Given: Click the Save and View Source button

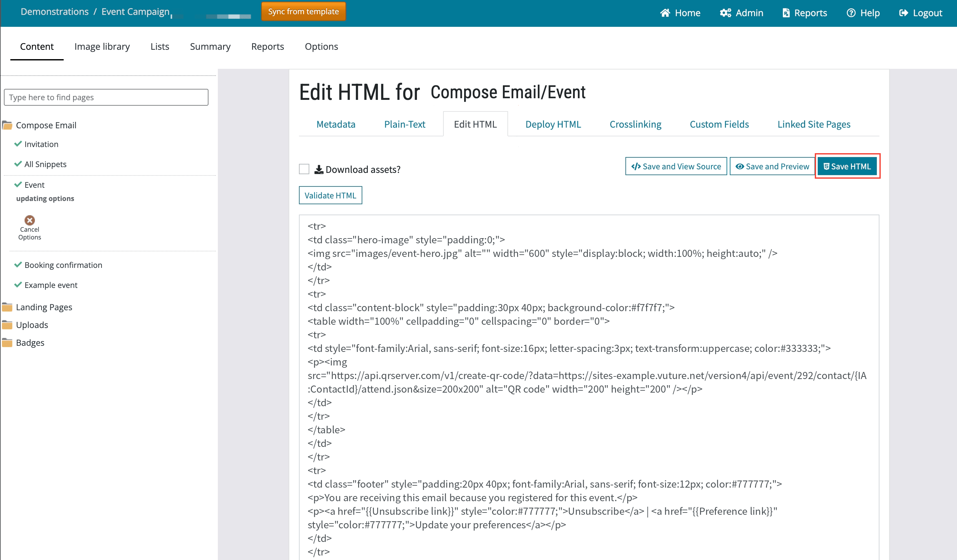Looking at the screenshot, I should pyautogui.click(x=676, y=166).
